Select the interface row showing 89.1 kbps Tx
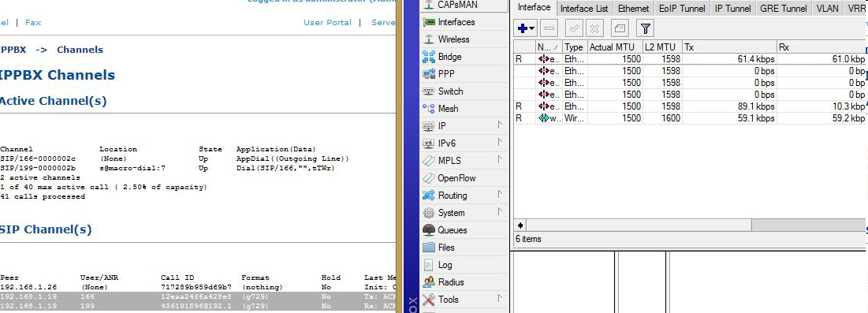868x313 pixels. [691, 106]
